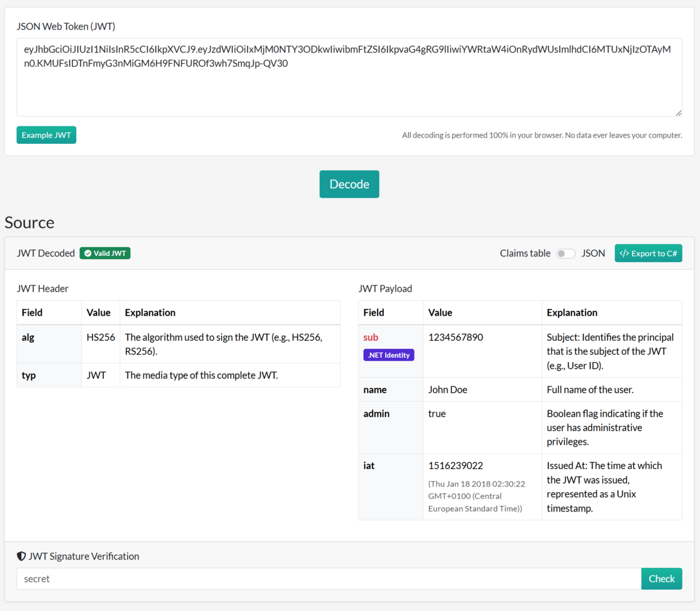Click the Source heading
Image resolution: width=700 pixels, height=611 pixels.
29,223
